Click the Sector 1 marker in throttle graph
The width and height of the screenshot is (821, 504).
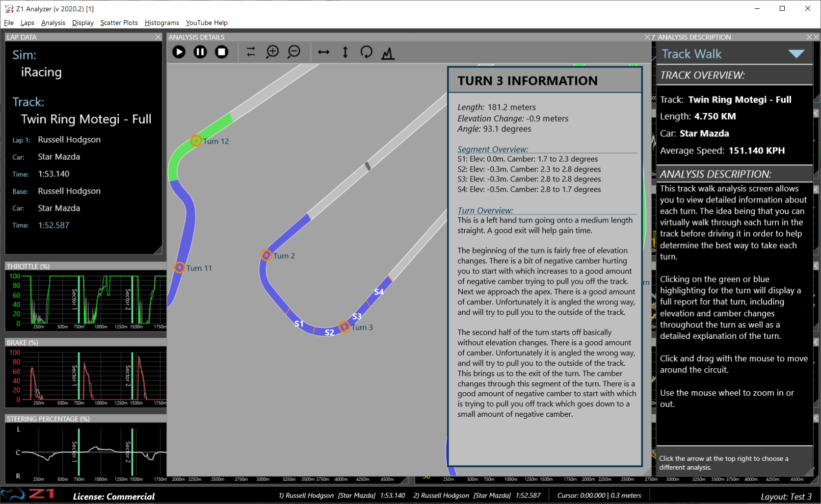click(x=79, y=299)
